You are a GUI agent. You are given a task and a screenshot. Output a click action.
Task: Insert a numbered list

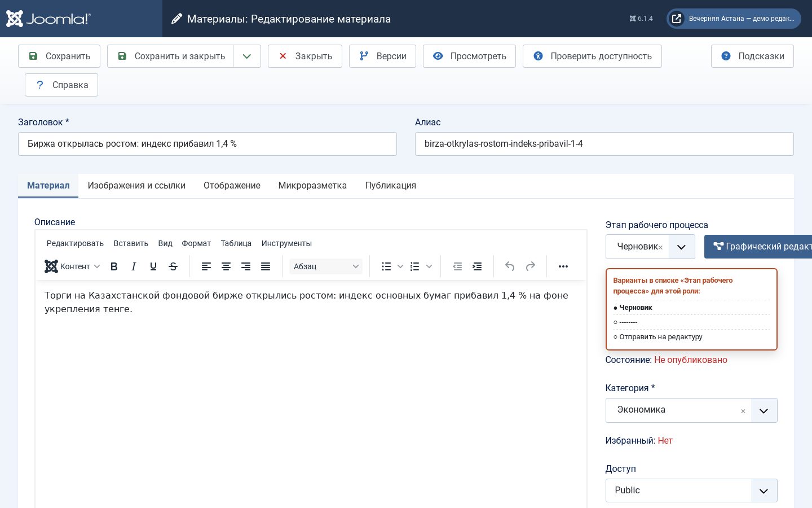[415, 266]
